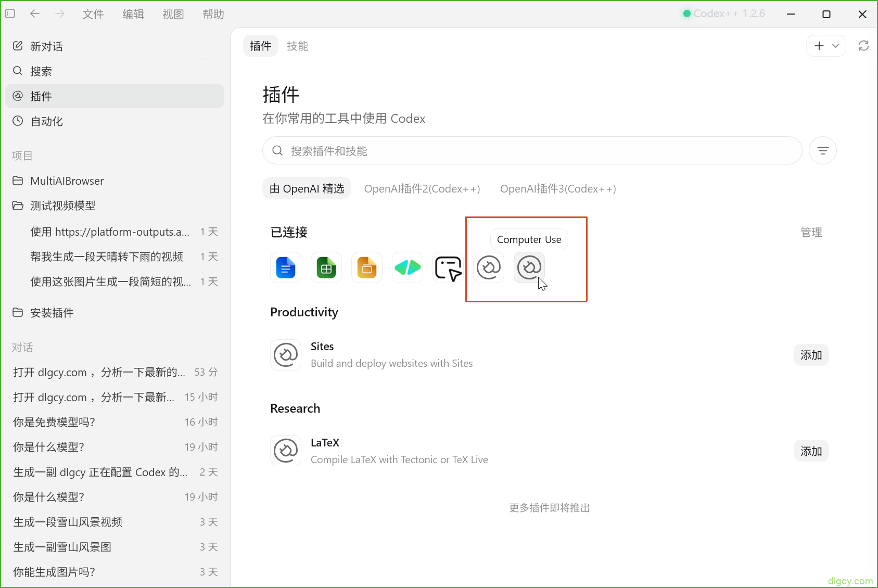Switch to the 技能 tab
The height and width of the screenshot is (588, 878).
click(x=298, y=46)
